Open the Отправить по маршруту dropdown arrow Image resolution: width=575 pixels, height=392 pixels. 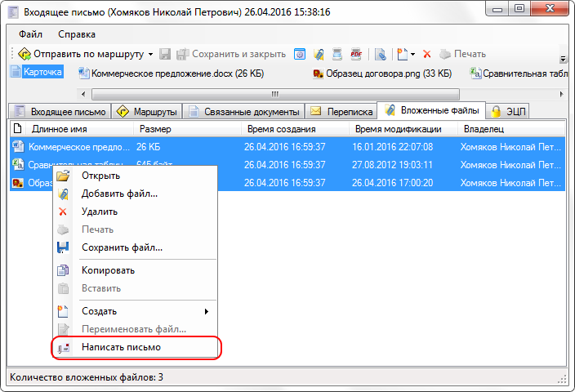click(x=151, y=54)
